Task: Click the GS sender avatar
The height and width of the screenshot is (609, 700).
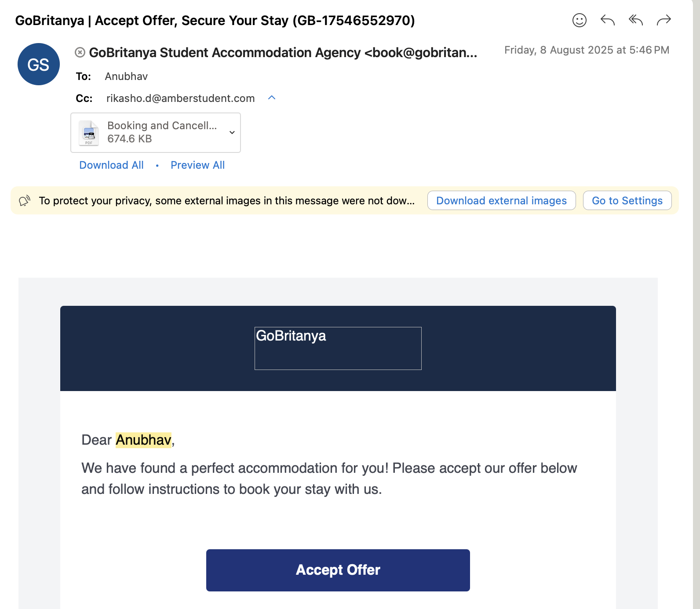Action: click(x=39, y=64)
